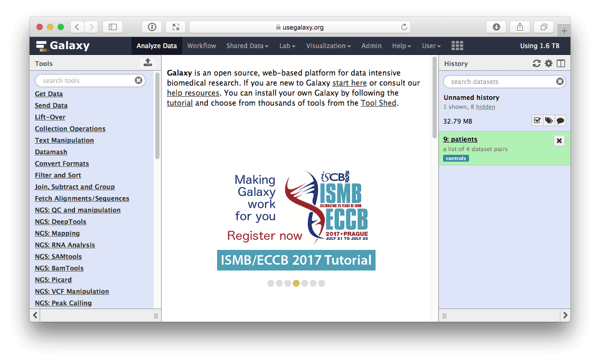Open the Visualization dropdown menu

328,46
